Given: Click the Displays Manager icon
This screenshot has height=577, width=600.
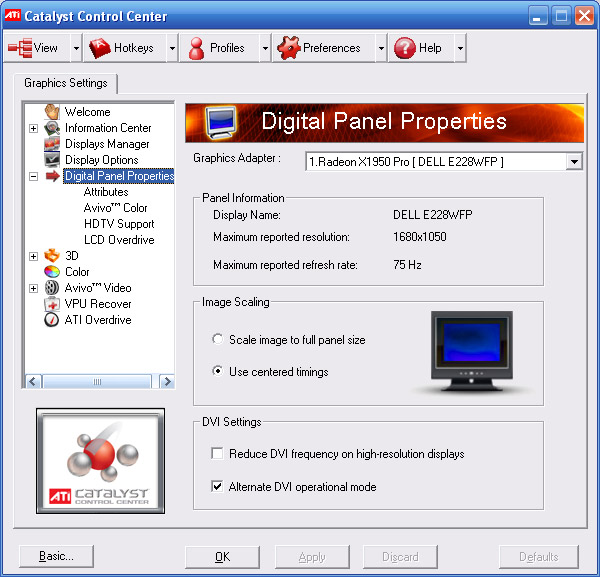Looking at the screenshot, I should pos(52,144).
